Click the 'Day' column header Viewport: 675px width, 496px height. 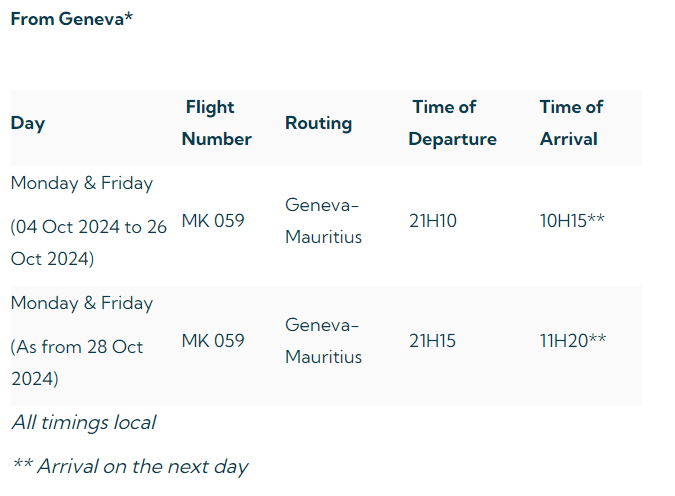[x=28, y=123]
